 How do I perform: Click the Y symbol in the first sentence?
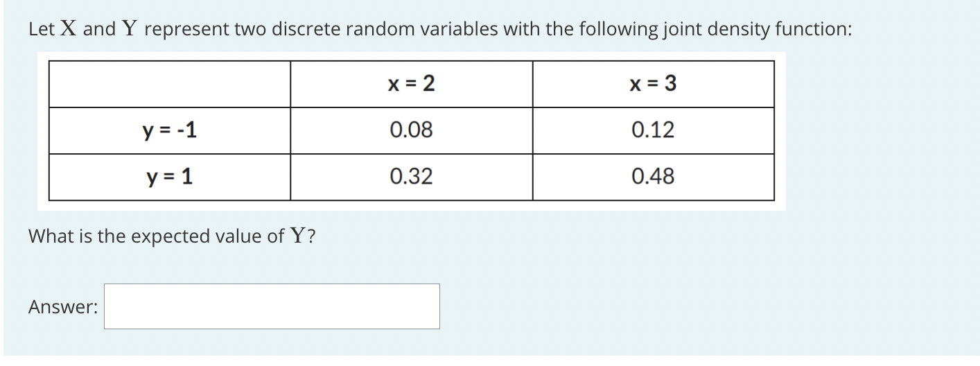pos(130,29)
